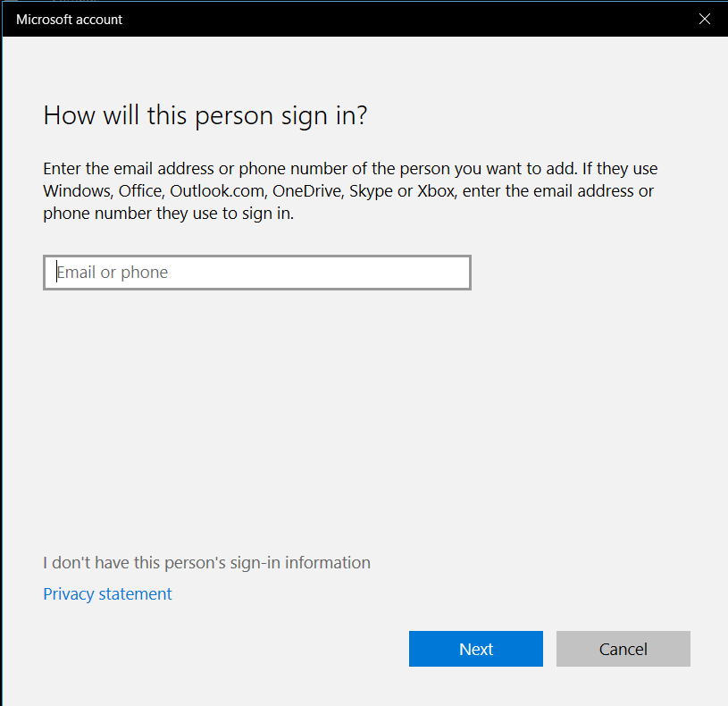Click the Next button
728x706 pixels.
(x=476, y=649)
